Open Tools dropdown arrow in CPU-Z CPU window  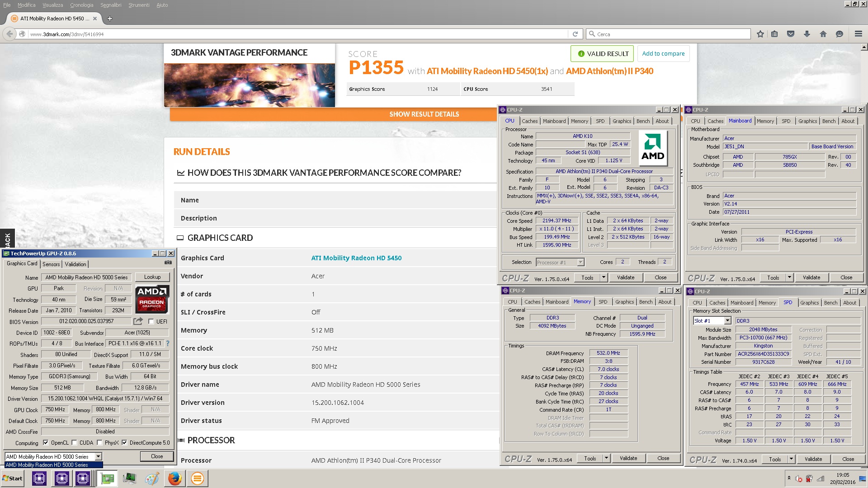[604, 277]
